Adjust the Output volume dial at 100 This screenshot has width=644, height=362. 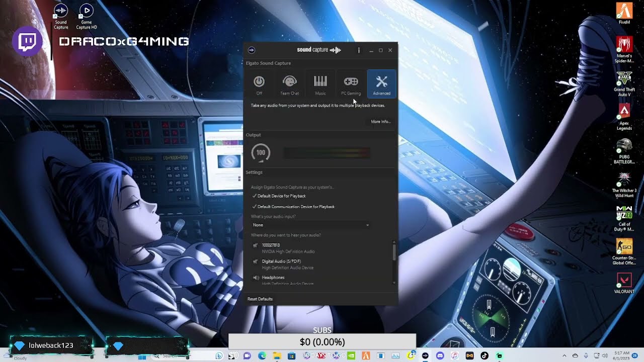(x=261, y=153)
